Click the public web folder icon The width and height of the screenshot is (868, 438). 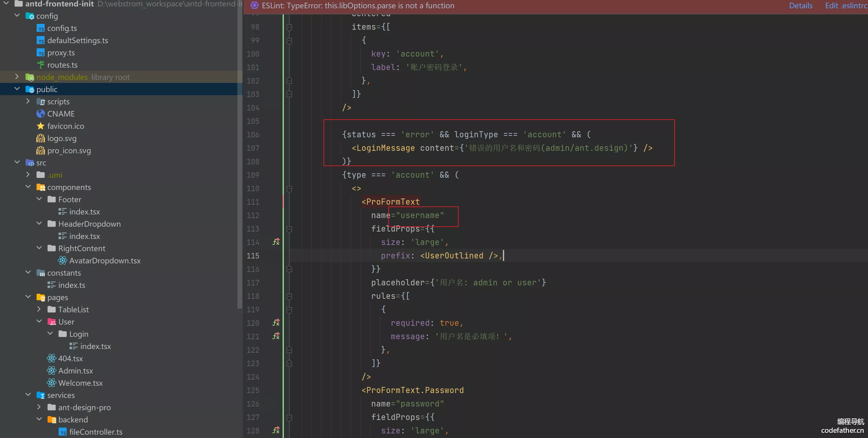click(30, 89)
